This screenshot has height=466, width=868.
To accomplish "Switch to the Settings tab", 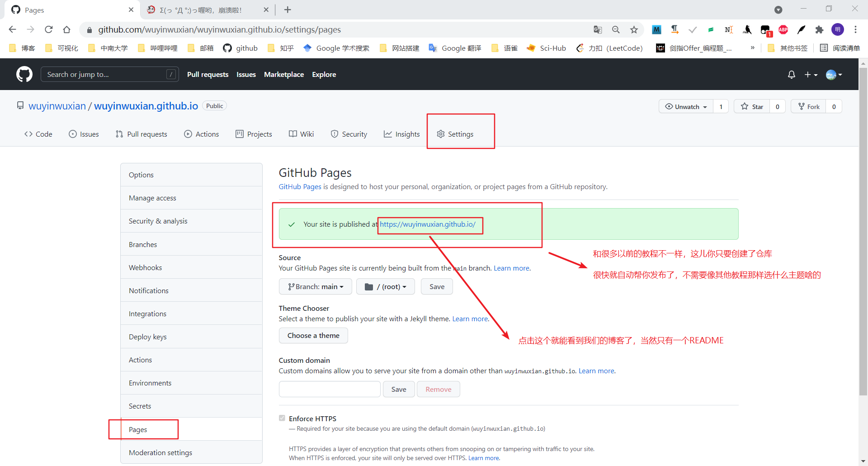I will [455, 134].
